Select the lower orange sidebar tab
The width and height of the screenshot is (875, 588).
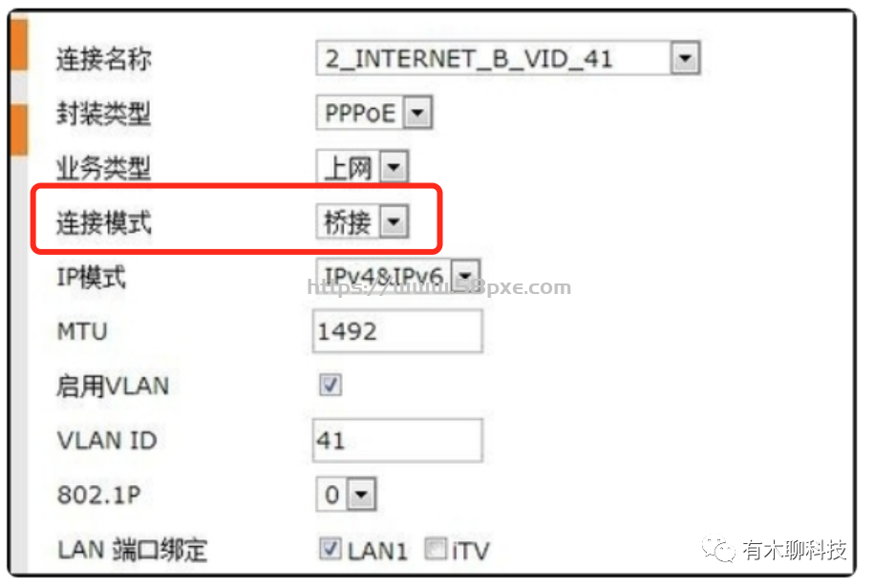tap(19, 130)
